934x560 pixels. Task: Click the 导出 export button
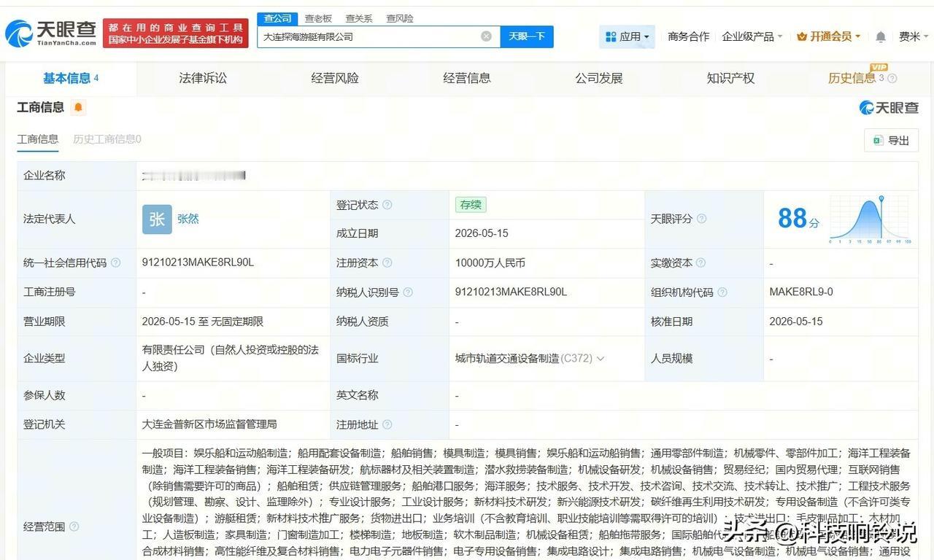coord(891,140)
